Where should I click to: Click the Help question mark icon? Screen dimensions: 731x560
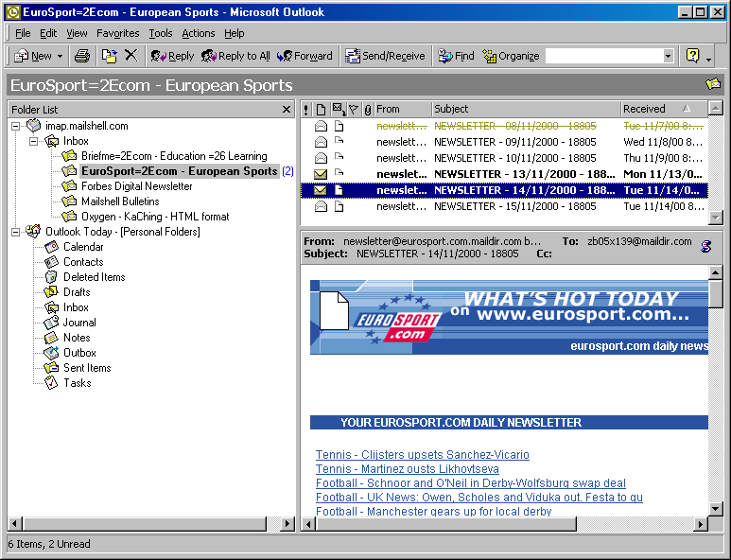(x=693, y=56)
